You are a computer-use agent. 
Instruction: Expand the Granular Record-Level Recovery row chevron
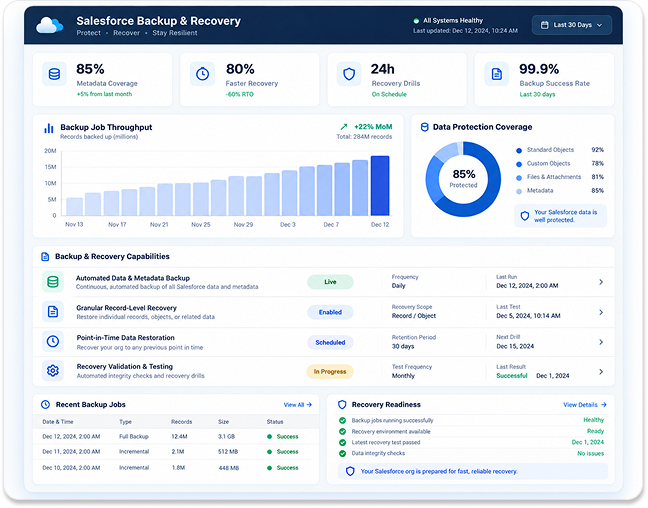pos(601,312)
